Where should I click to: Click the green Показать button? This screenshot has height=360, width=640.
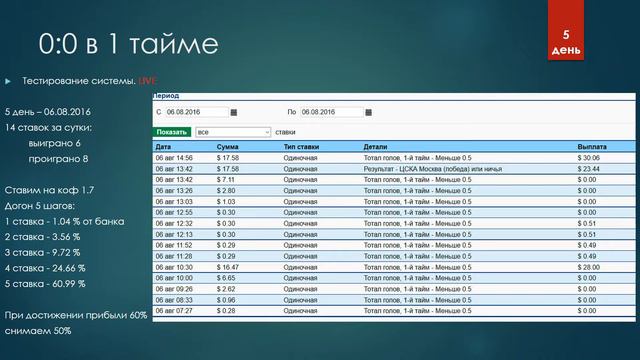point(172,132)
